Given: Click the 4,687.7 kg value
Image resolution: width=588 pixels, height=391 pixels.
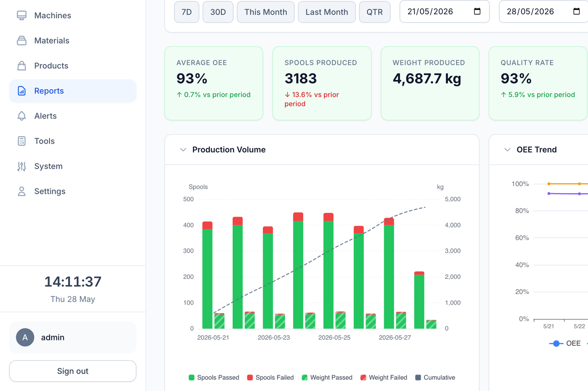Looking at the screenshot, I should click(427, 78).
